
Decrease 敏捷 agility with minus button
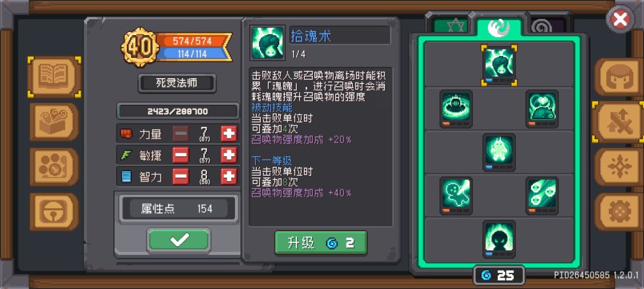point(181,155)
